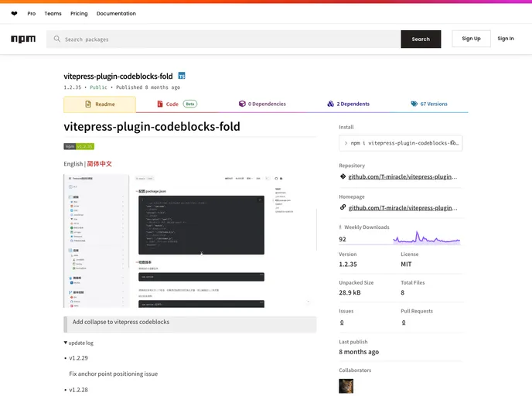This screenshot has width=532, height=396.
Task: Open the Repository github.com link
Action: click(x=403, y=176)
